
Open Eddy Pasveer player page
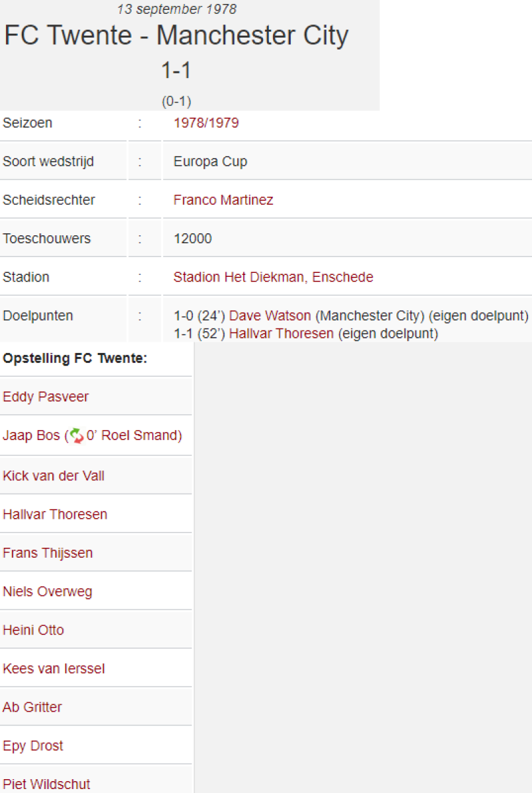pyautogui.click(x=46, y=397)
